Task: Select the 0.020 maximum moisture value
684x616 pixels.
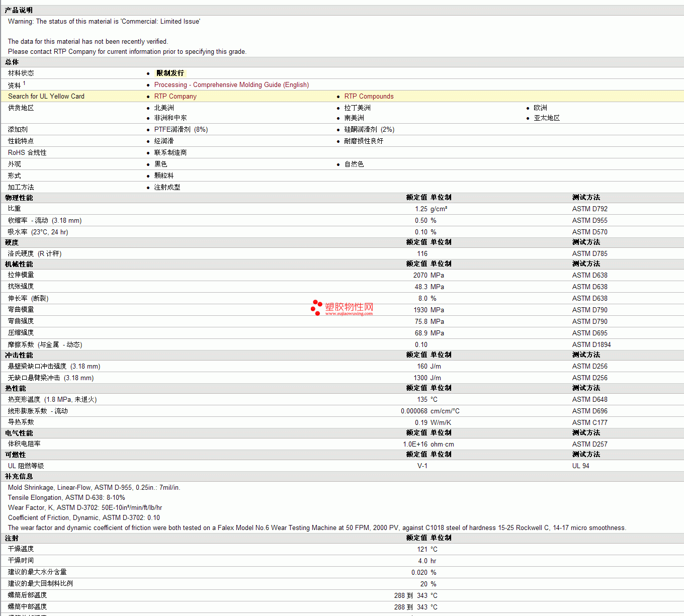Action: click(x=419, y=573)
